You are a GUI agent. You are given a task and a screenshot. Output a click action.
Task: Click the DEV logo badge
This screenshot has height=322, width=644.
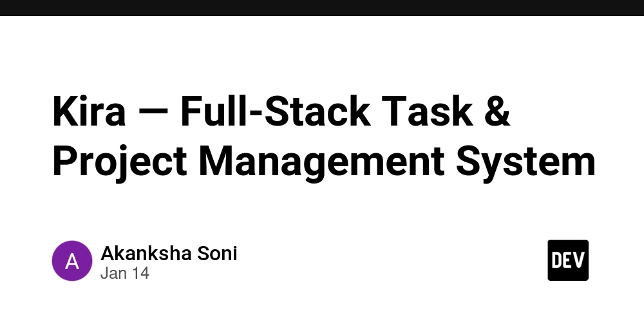[568, 260]
